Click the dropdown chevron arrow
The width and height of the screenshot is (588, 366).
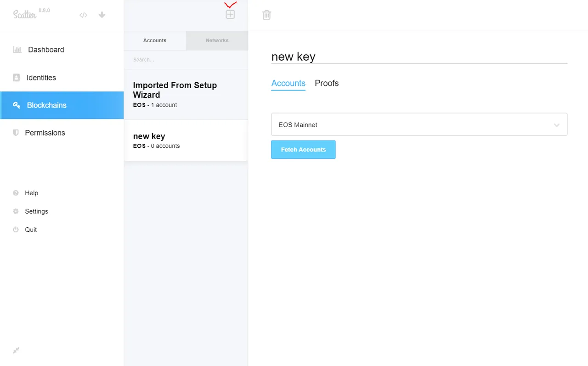557,125
